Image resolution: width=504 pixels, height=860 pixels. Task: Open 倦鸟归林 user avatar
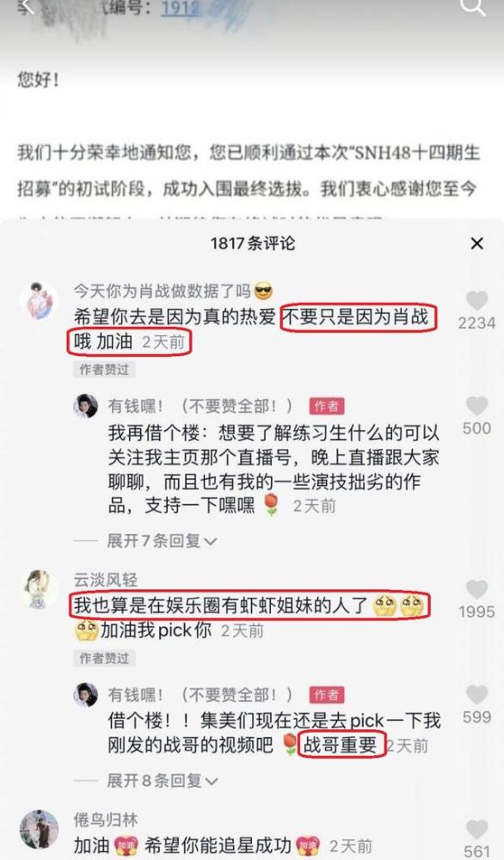tap(39, 829)
